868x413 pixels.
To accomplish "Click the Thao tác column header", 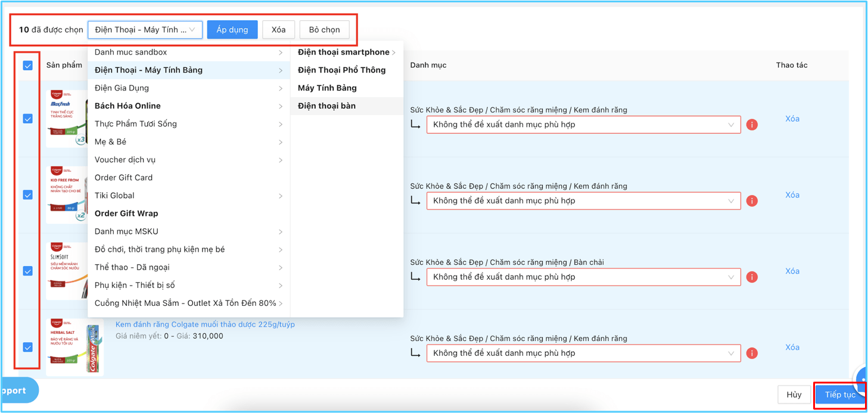I will [792, 65].
